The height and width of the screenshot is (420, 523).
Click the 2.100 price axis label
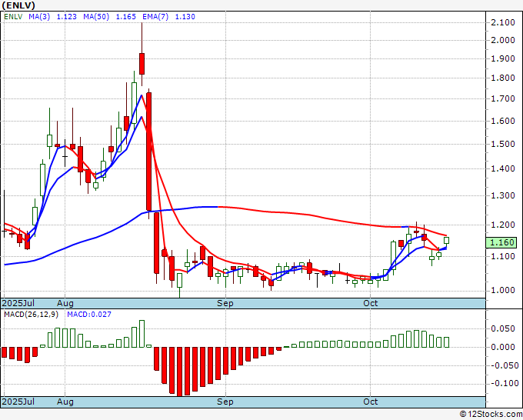click(x=503, y=22)
